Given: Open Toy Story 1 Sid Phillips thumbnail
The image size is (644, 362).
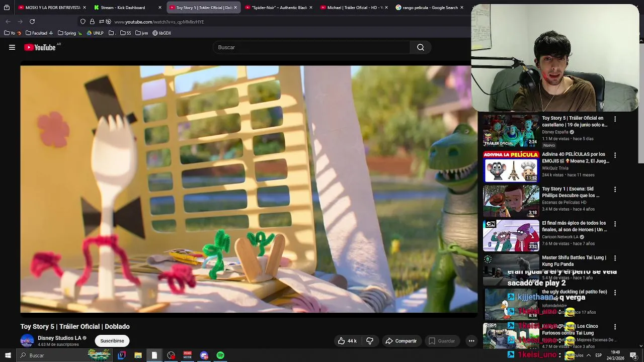Looking at the screenshot, I should click(511, 201).
